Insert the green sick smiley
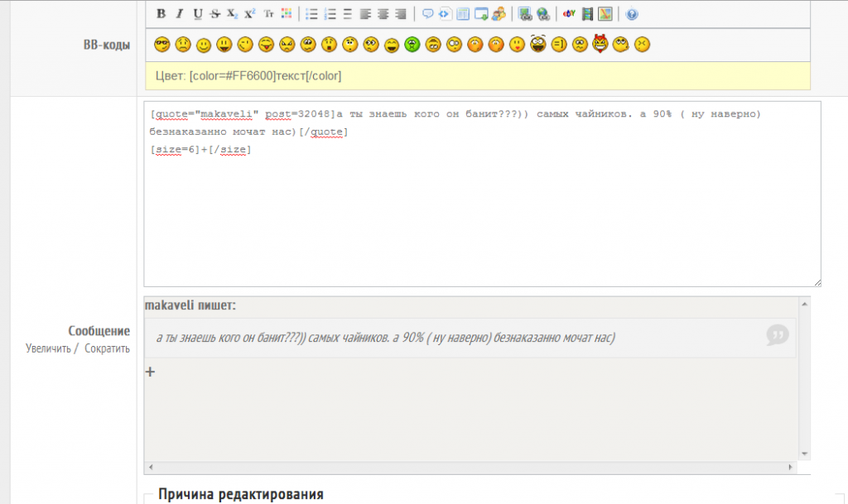Image resolution: width=848 pixels, height=504 pixels. tap(412, 45)
